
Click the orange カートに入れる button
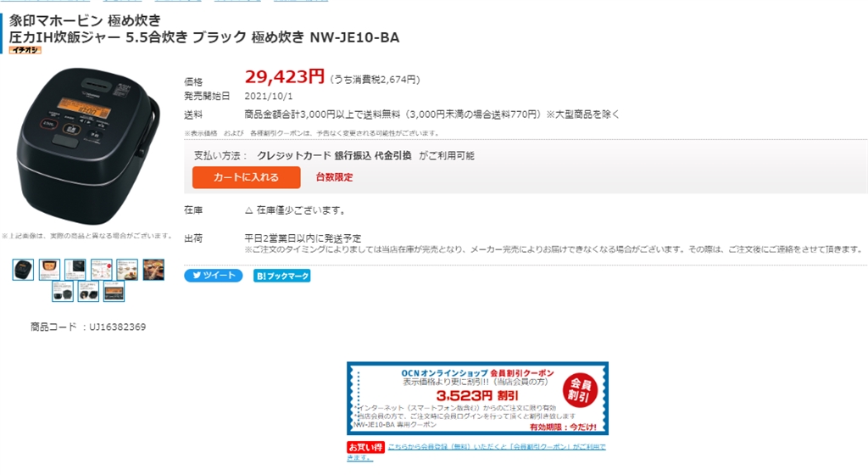pos(247,177)
